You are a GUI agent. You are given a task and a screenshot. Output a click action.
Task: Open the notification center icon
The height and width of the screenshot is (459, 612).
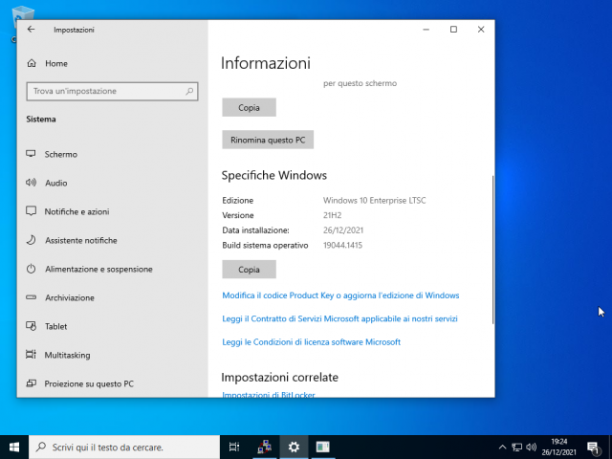click(593, 448)
